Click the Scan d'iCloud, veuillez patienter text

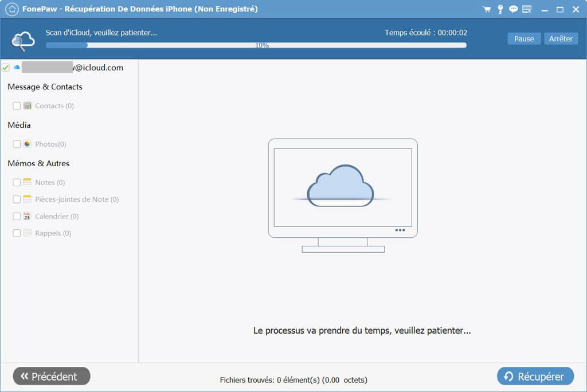coord(101,33)
